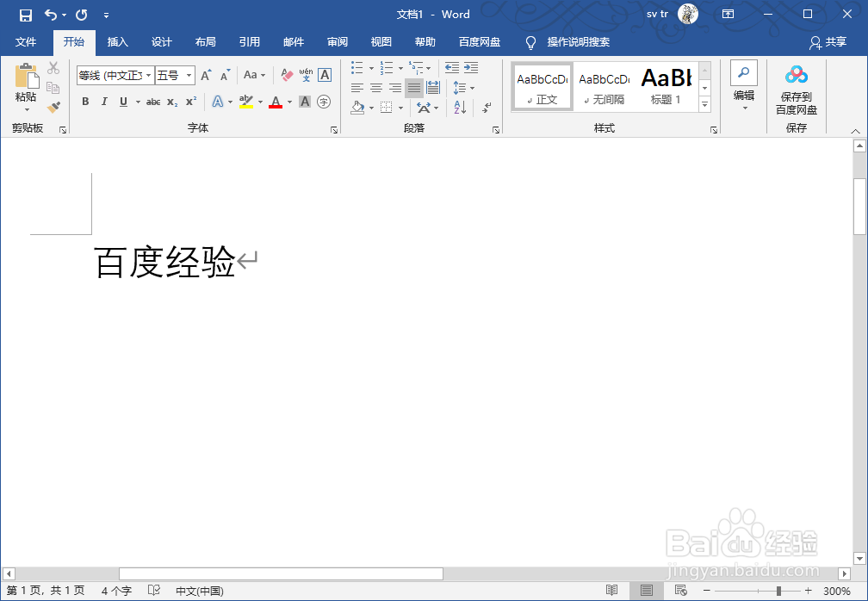Increase paragraph indent

pyautogui.click(x=471, y=67)
